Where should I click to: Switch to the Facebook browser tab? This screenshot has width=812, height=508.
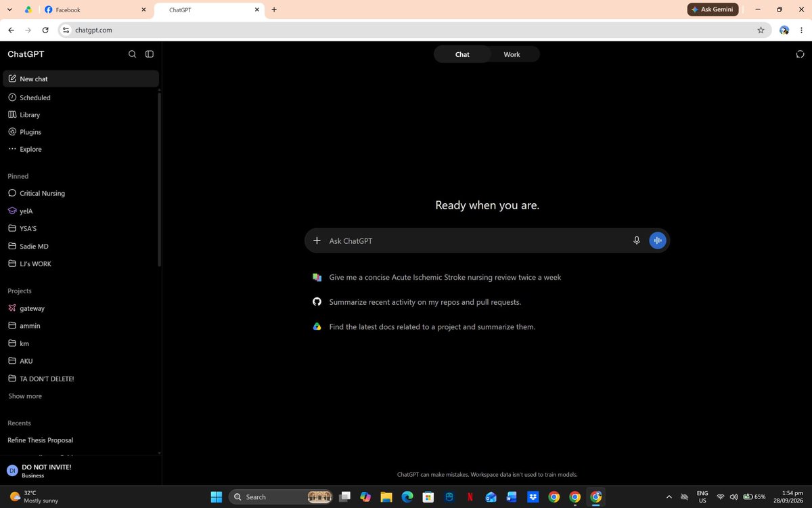pyautogui.click(x=95, y=10)
